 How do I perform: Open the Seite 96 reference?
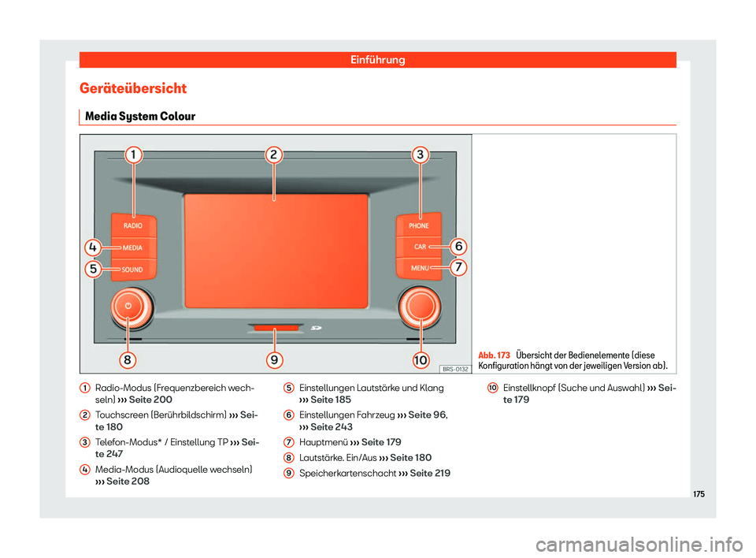[x=422, y=415]
